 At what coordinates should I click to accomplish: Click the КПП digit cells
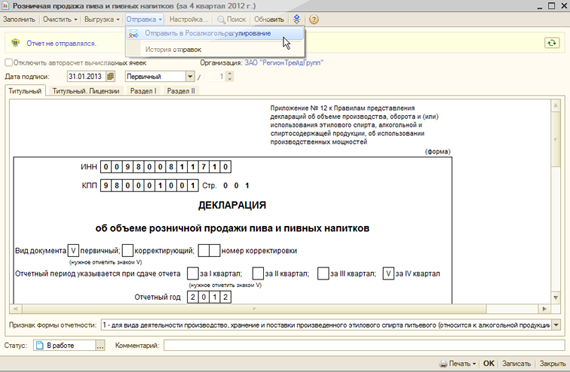click(x=149, y=185)
